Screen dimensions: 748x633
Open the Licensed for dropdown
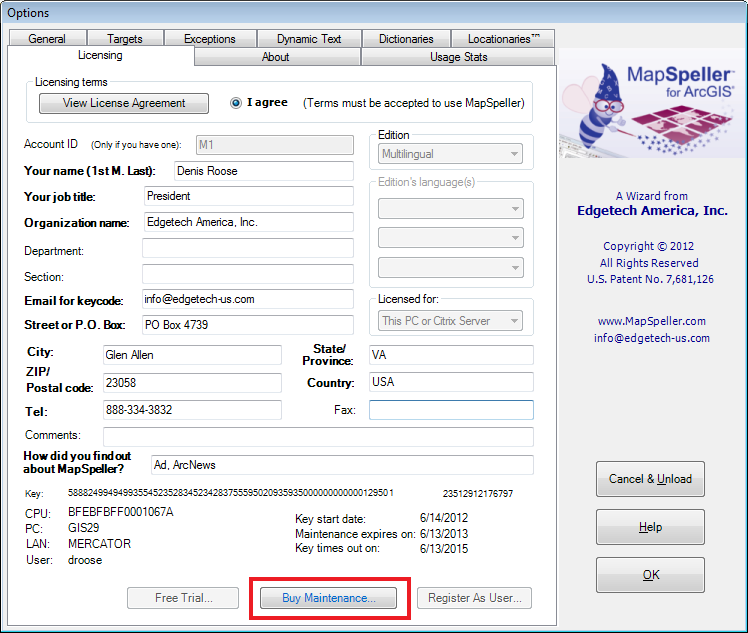450,321
